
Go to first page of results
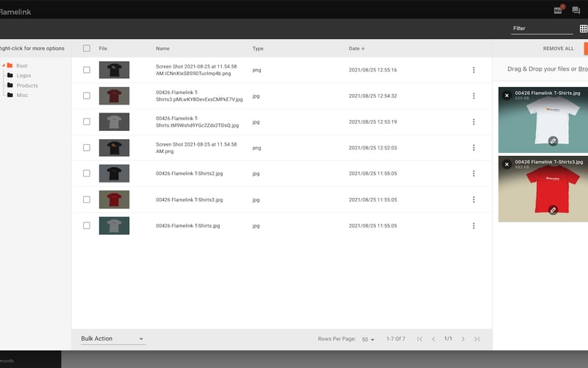pos(420,339)
